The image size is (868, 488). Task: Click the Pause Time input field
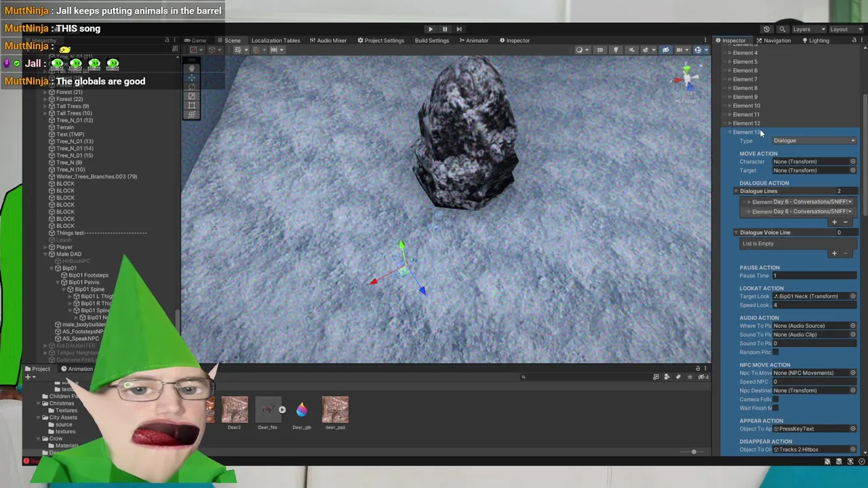point(814,276)
